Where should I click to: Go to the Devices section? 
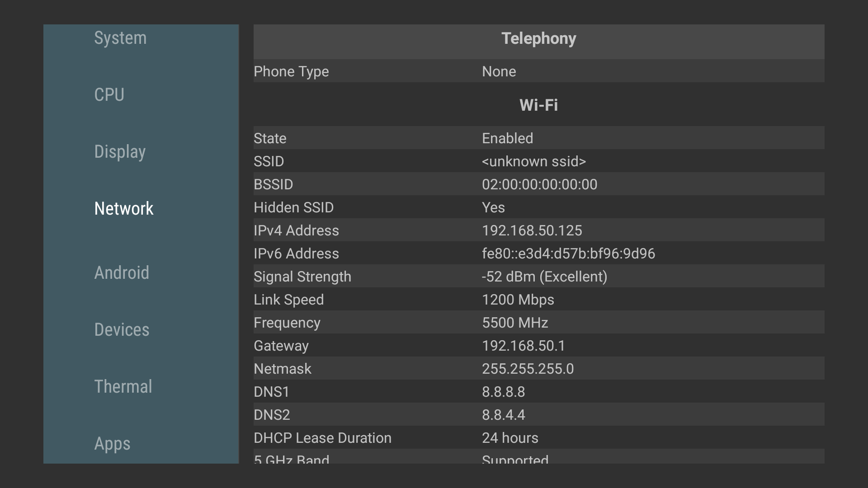click(x=122, y=330)
